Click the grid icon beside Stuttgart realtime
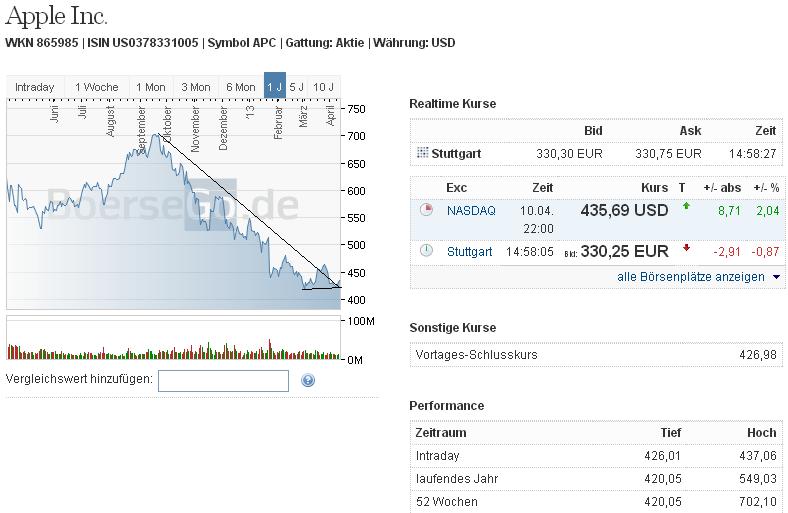Viewport: 788px width, 513px height. (421, 153)
